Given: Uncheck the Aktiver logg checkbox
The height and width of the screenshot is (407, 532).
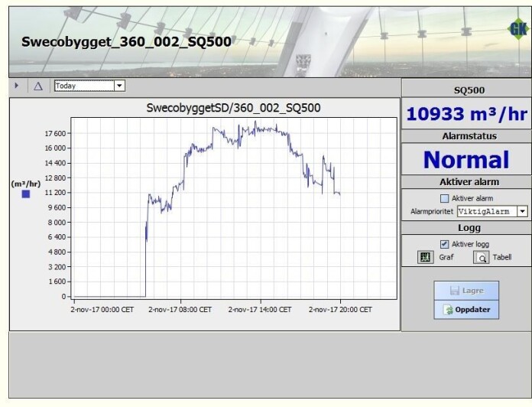Looking at the screenshot, I should point(444,244).
